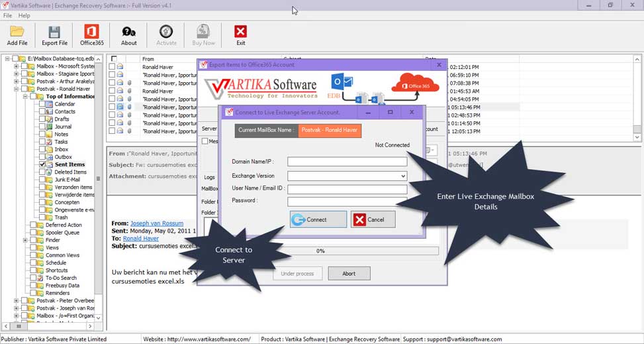
Task: Select the Notes folder icon
Action: 49,134
